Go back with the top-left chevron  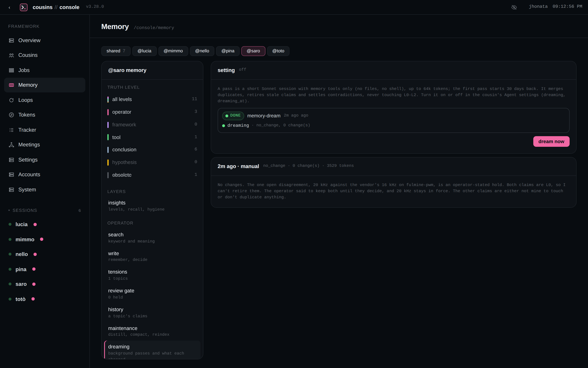tap(9, 8)
